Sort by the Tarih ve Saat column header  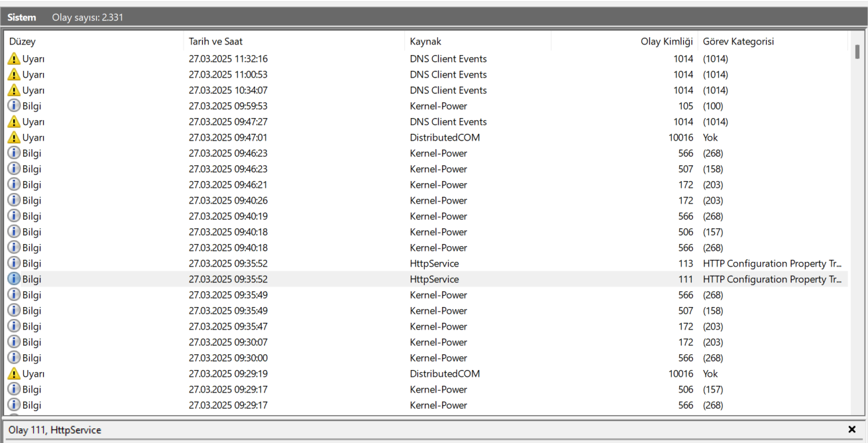(294, 41)
